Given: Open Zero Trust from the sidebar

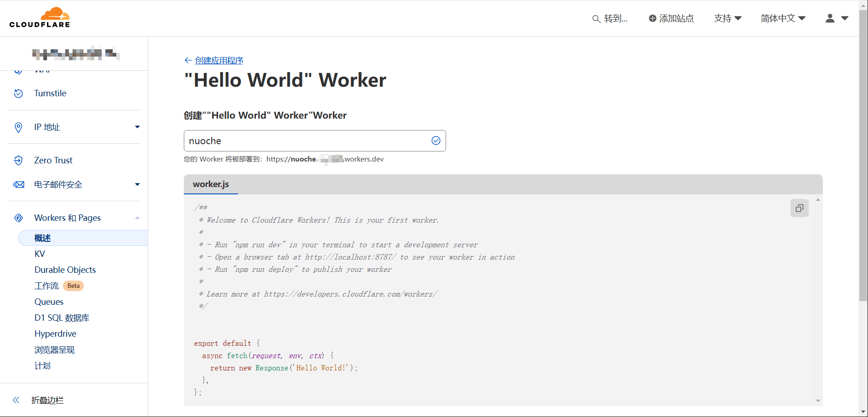Looking at the screenshot, I should [53, 161].
